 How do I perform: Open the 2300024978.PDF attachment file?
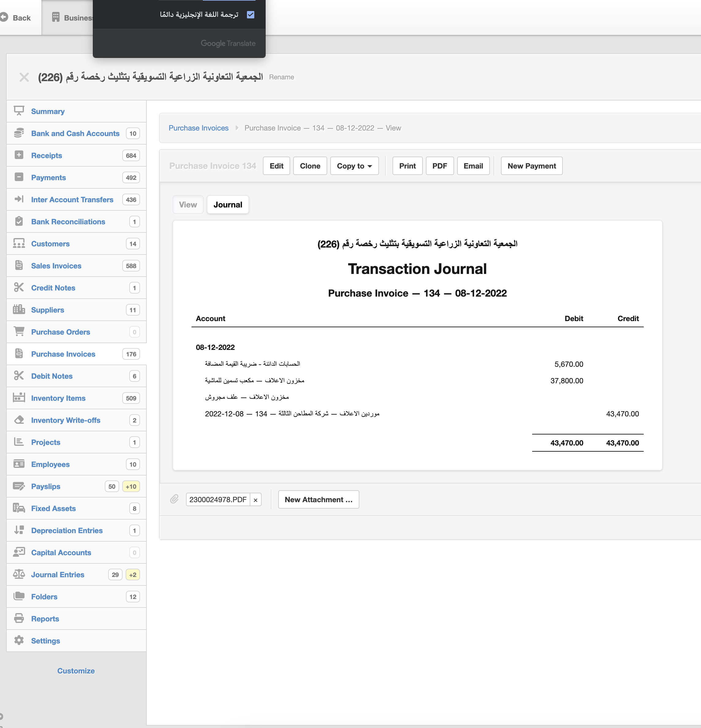click(x=218, y=499)
